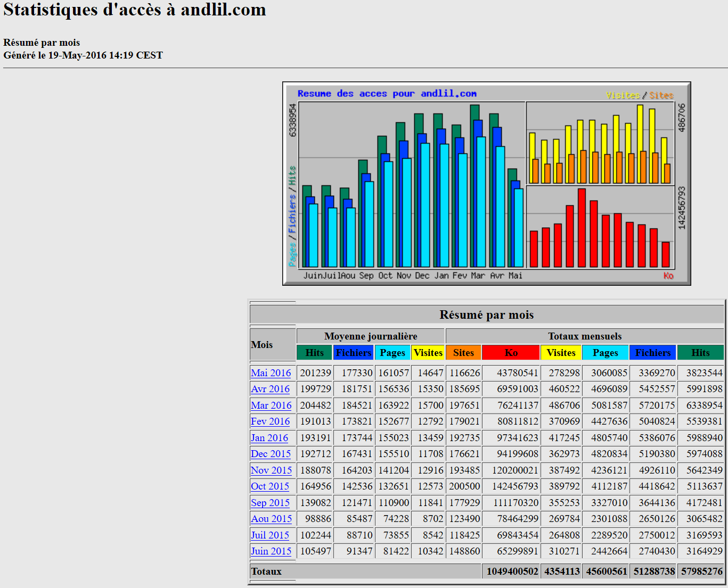Screen dimensions: 728x588
Task: Click the Hits header under Totaux mensuels
Action: [x=700, y=353]
